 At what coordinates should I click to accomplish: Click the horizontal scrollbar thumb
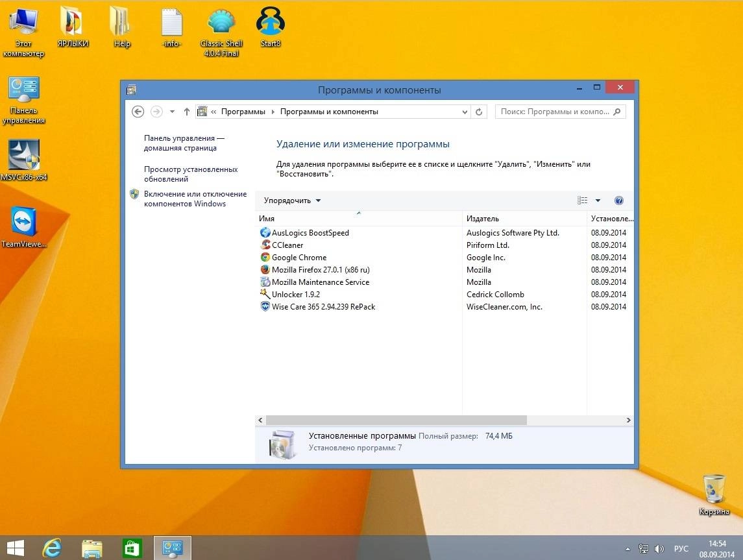tap(396, 420)
